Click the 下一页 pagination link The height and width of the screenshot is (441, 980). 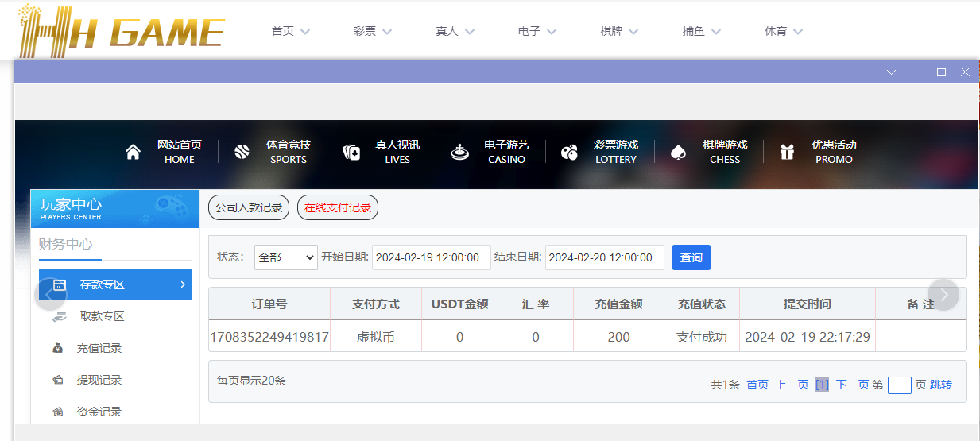point(852,385)
